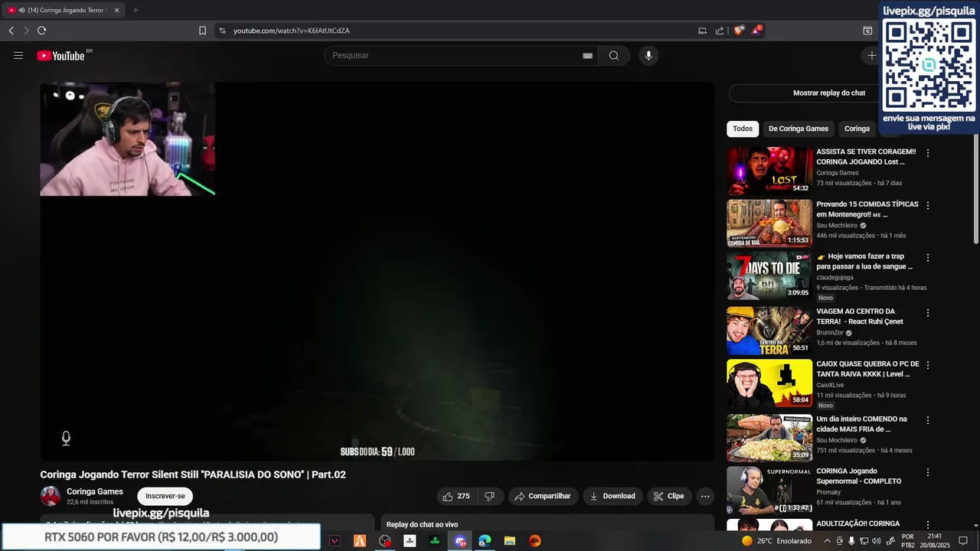Like the video with thumbs up

457,496
